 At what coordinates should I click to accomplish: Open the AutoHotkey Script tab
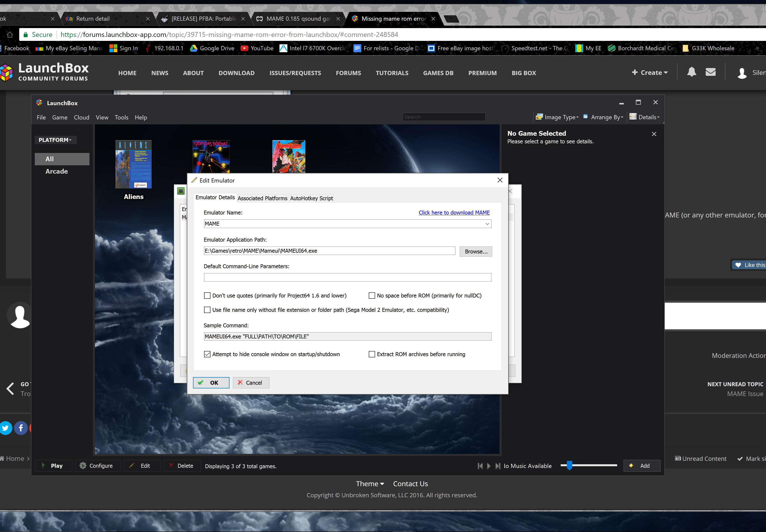pyautogui.click(x=311, y=198)
